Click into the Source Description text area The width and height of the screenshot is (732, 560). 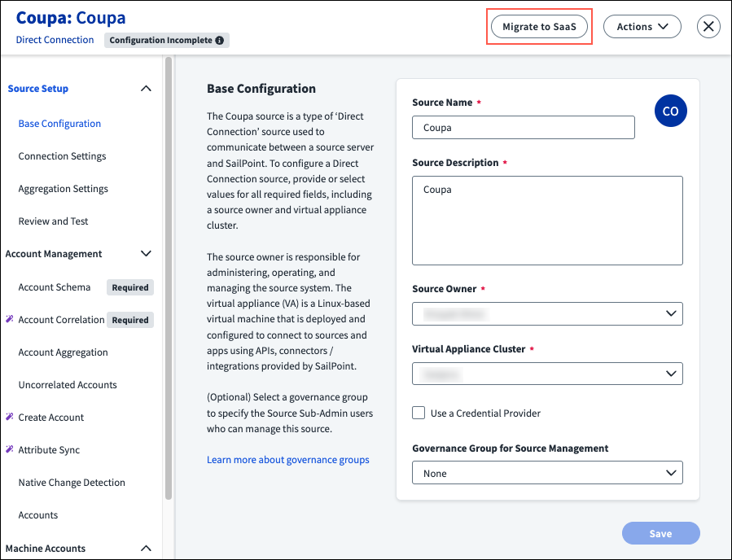(547, 221)
